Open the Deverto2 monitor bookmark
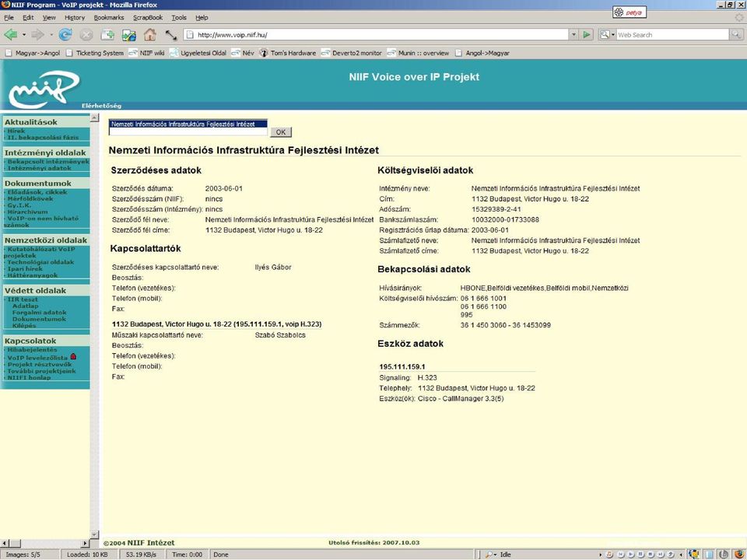Screen dimensions: 747x560 [x=352, y=53]
